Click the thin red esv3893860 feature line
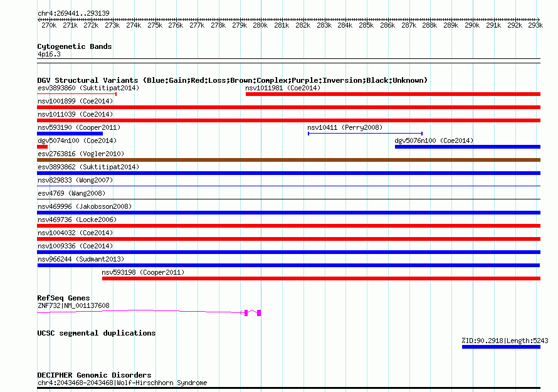558x392 pixels. tap(76, 94)
